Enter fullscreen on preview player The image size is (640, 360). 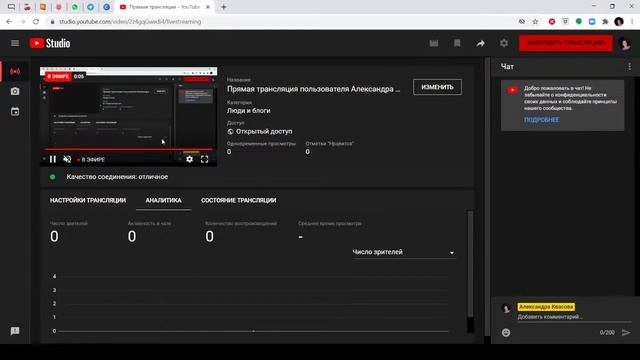click(204, 159)
